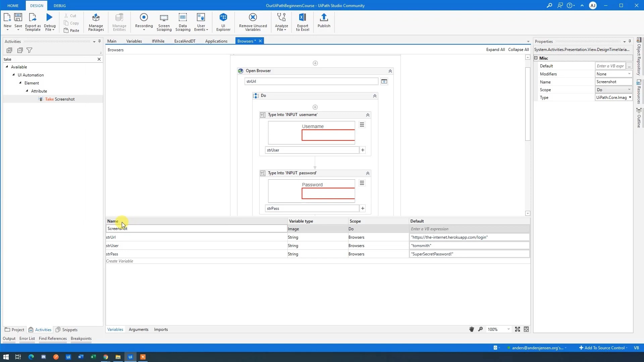
Task: Open UI Explorer
Action: 223,22
